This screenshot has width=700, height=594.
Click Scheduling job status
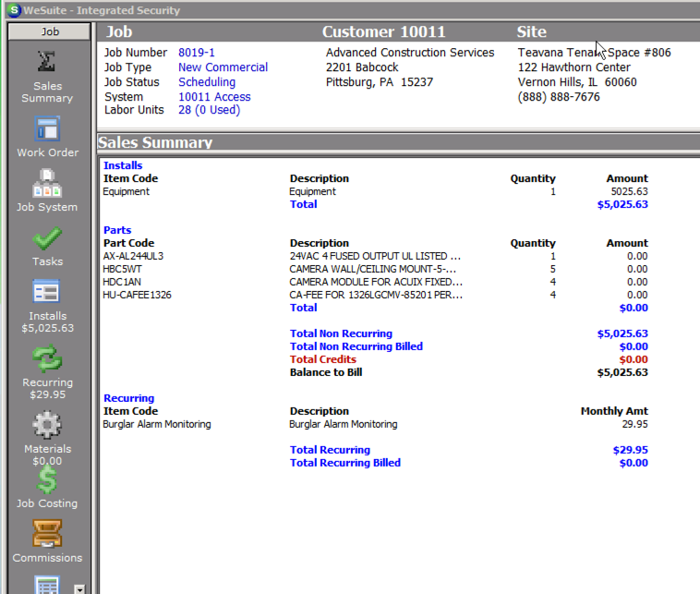point(207,82)
